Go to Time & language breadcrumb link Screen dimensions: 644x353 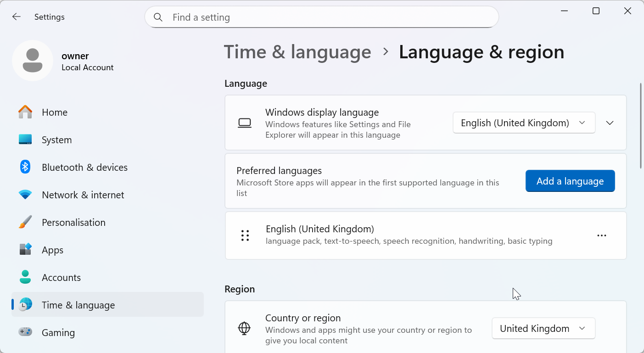297,52
